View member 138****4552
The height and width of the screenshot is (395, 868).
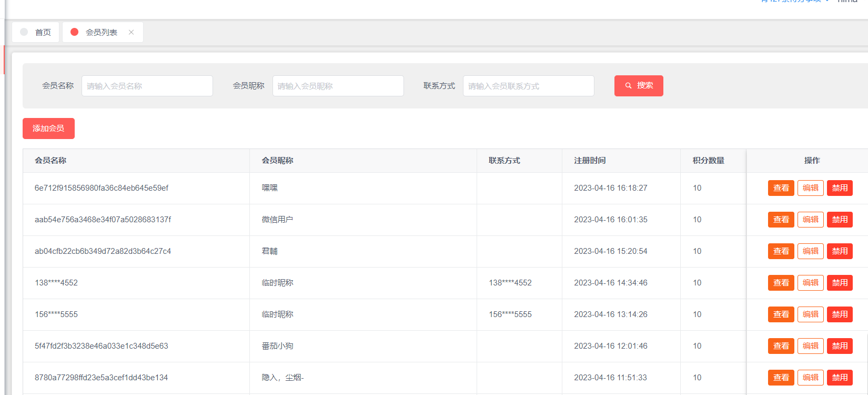click(781, 283)
